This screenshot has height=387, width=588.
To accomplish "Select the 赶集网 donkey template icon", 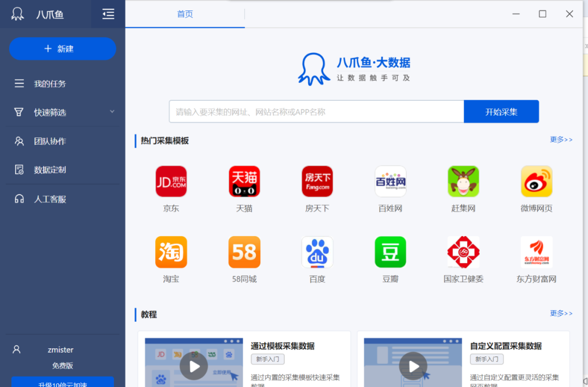I will pyautogui.click(x=463, y=182).
